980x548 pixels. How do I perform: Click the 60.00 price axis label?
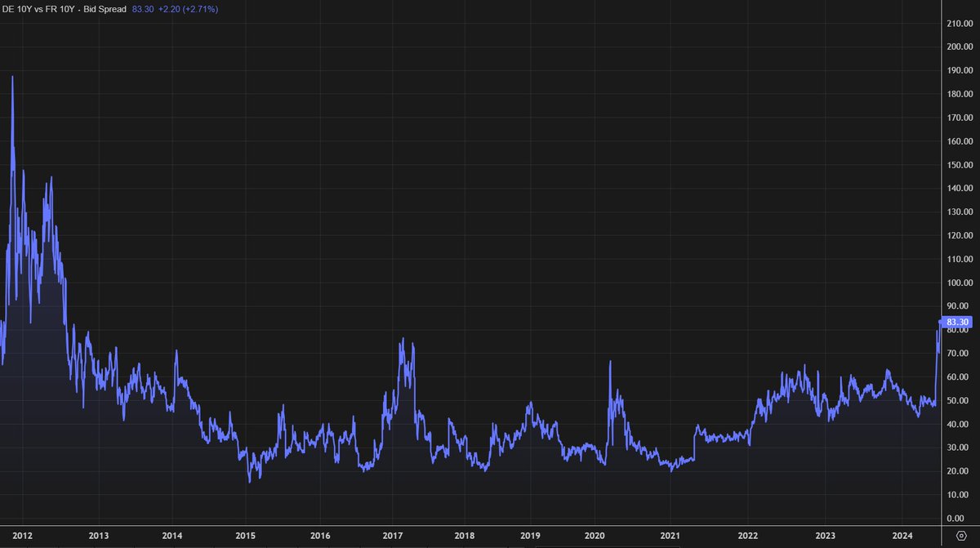pyautogui.click(x=960, y=377)
